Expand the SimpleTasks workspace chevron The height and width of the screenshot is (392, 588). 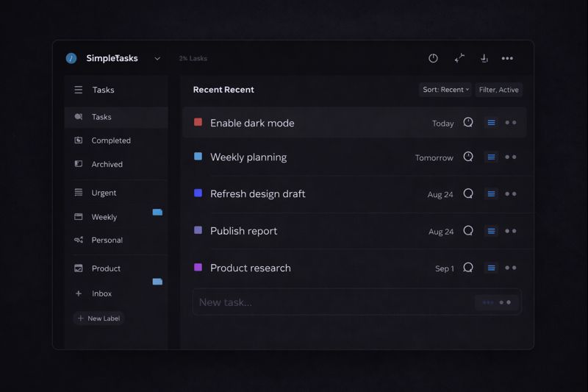click(x=157, y=59)
